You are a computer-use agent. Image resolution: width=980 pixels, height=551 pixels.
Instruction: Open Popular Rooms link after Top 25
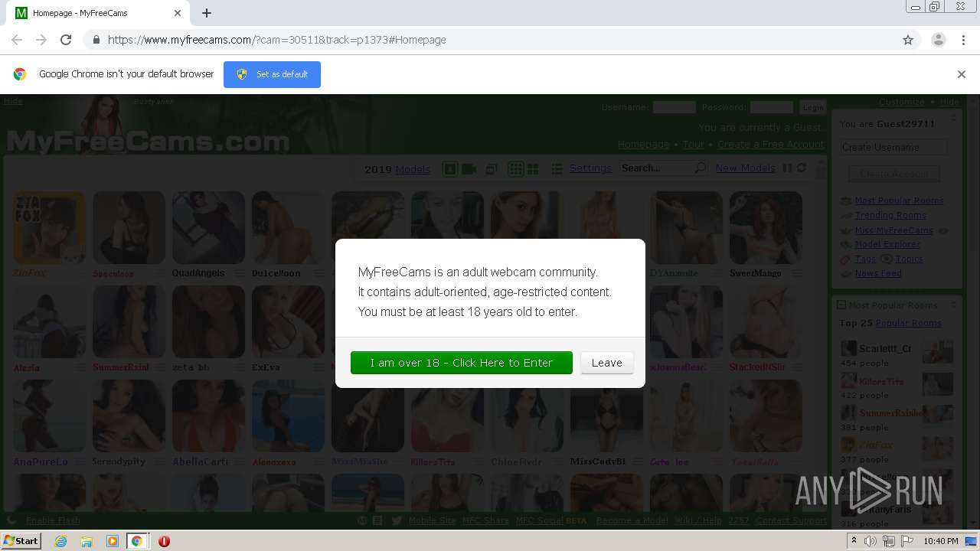[908, 323]
